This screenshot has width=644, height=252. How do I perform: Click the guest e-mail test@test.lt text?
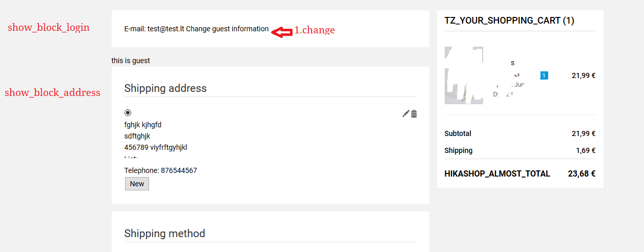coord(165,29)
